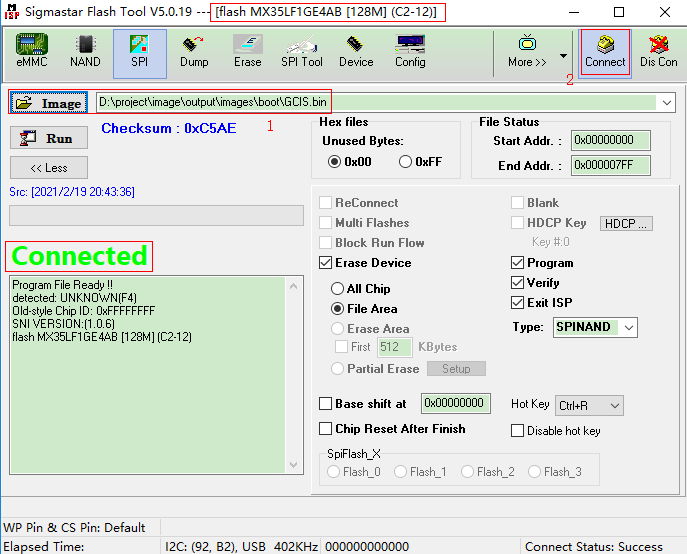687x554 pixels.
Task: Expand the More toolbar dropdown arrow
Action: (563, 56)
